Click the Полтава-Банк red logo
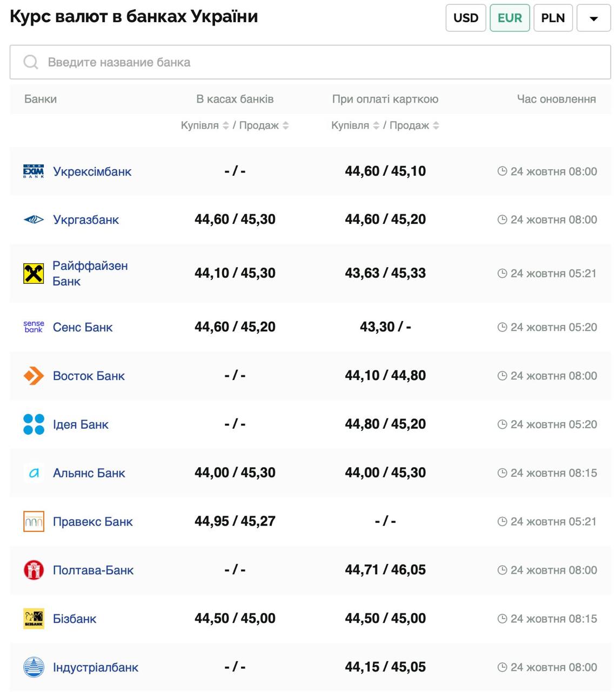Viewport: 616px width, 692px height. [x=34, y=570]
